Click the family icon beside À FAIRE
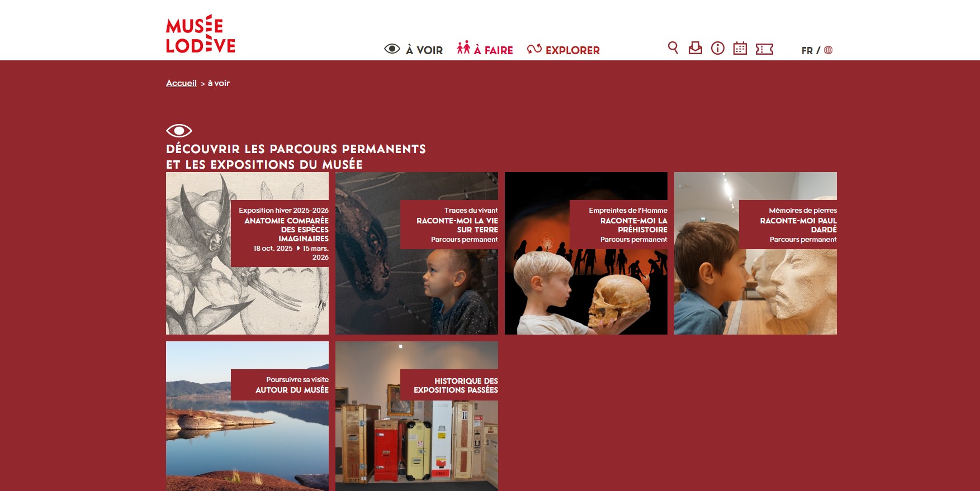Viewport: 980px width, 491px height. coord(463,47)
